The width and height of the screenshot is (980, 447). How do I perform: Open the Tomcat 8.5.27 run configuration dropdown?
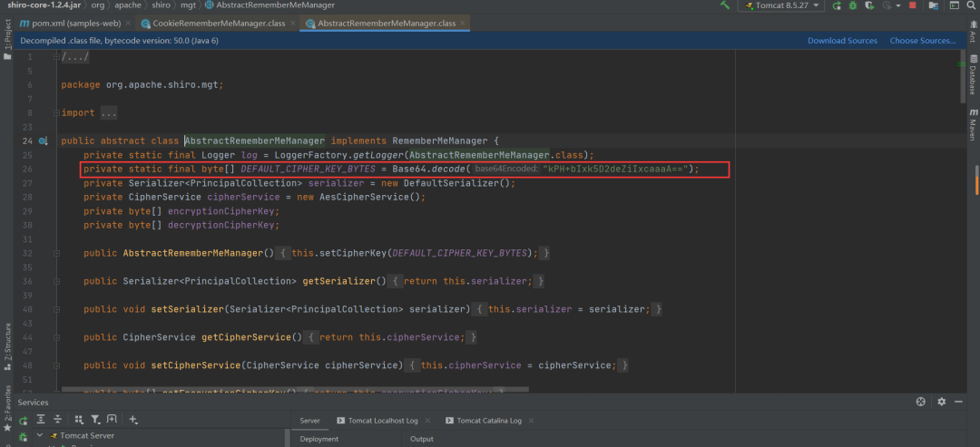coord(781,5)
